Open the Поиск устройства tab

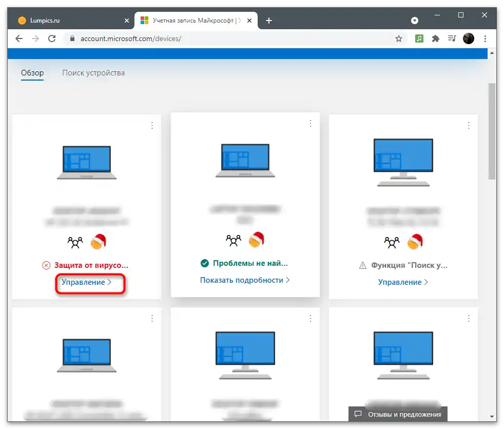pos(93,73)
